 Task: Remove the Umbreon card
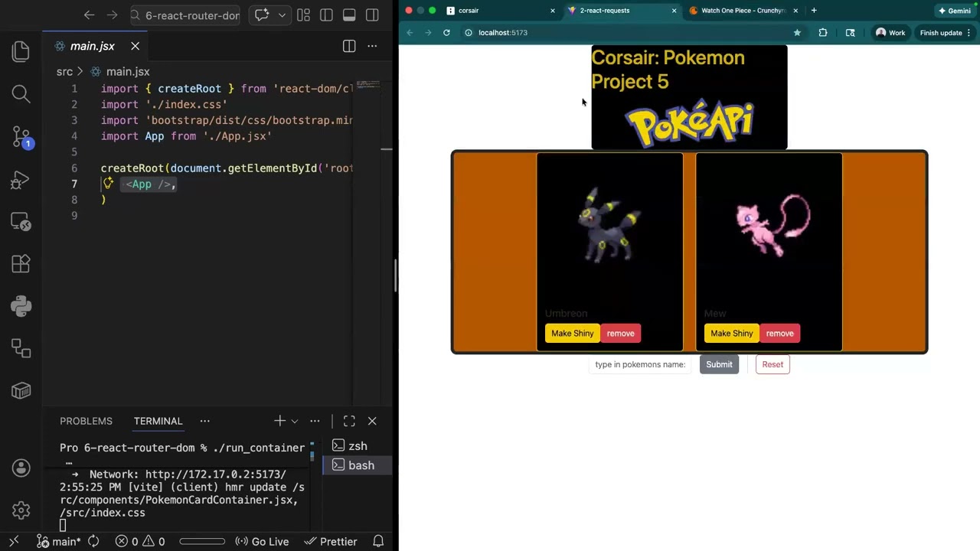coord(620,333)
